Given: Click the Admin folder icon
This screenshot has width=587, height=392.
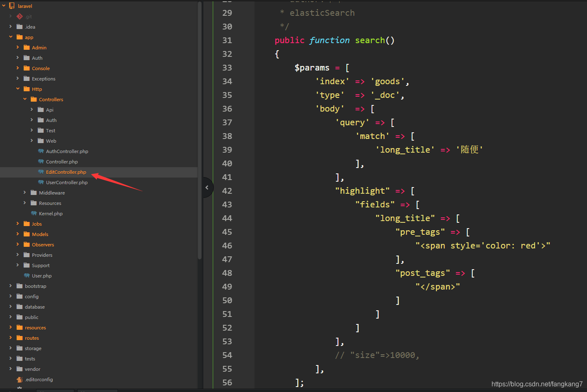Looking at the screenshot, I should coord(27,47).
